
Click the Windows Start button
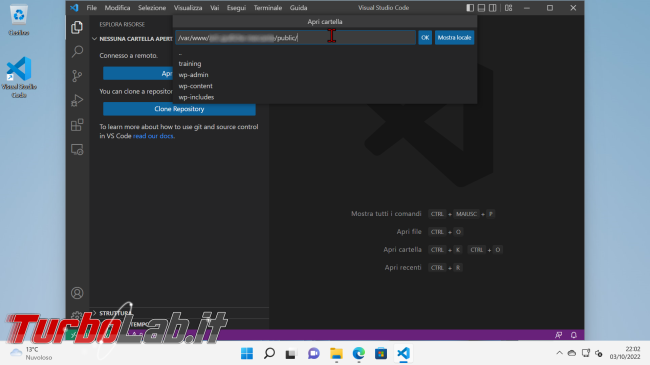(x=247, y=353)
